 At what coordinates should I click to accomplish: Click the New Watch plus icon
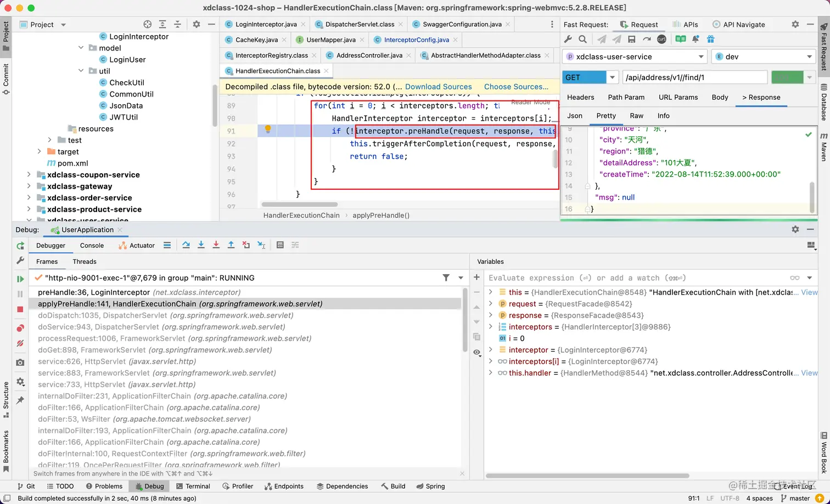point(476,278)
